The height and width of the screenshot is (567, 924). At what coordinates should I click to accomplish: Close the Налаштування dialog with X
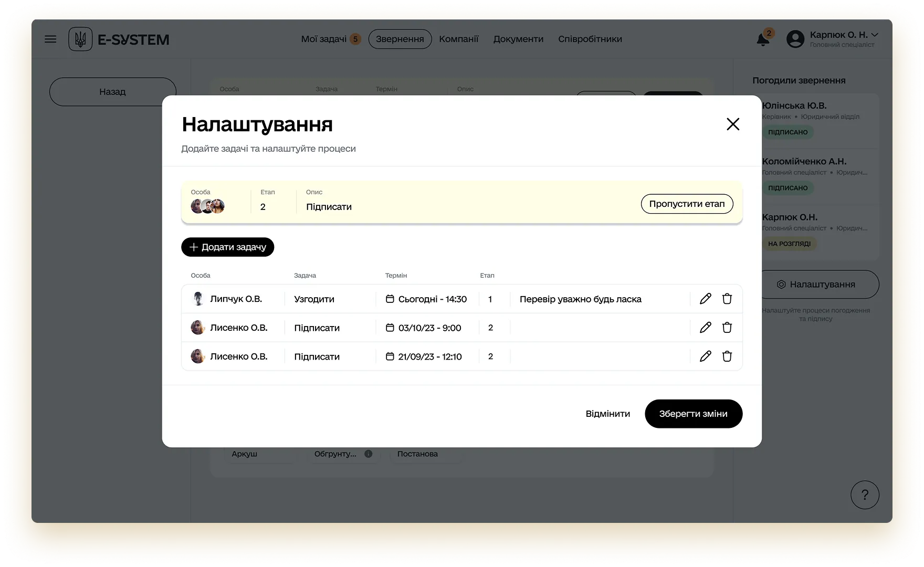coord(733,124)
